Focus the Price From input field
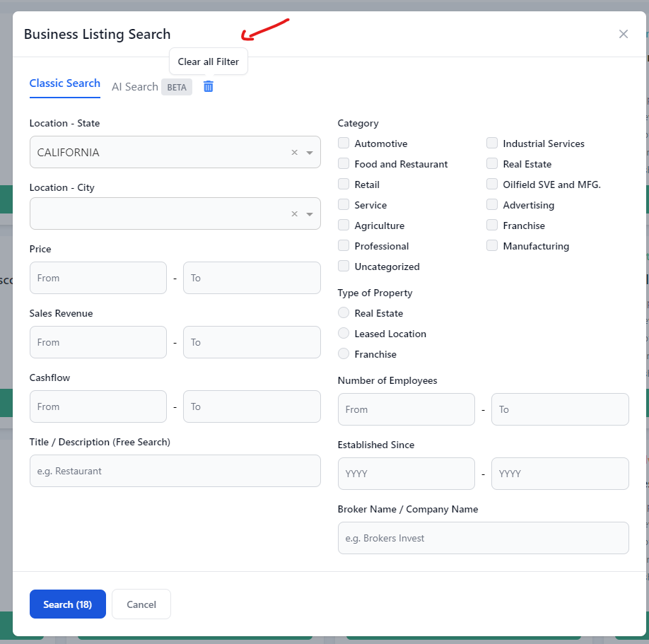Viewport: 649px width, 644px height. coord(98,278)
